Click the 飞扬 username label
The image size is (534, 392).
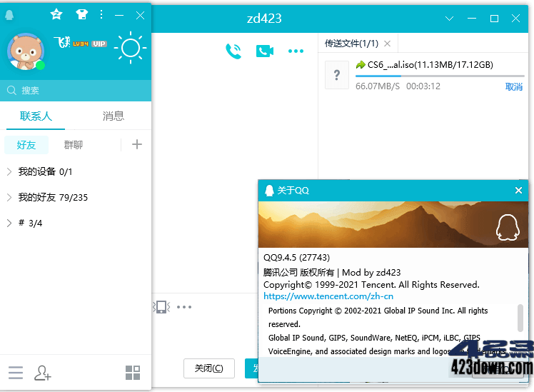[x=62, y=42]
